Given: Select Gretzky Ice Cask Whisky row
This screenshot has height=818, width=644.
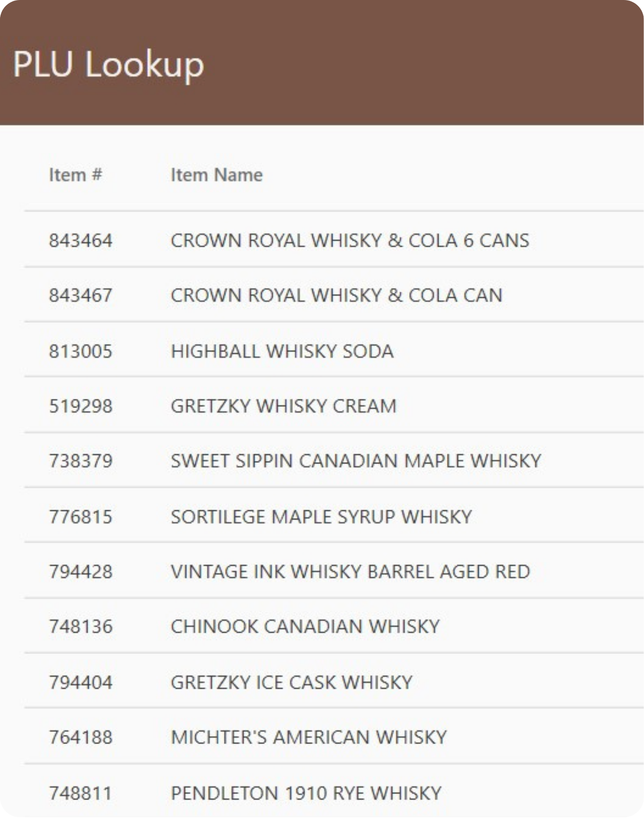Looking at the screenshot, I should (x=291, y=683).
